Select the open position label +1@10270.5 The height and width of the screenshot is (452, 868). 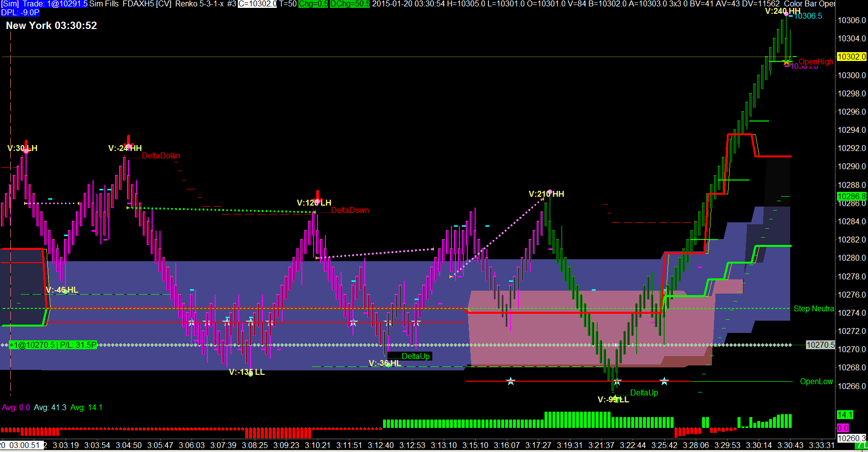[53, 345]
